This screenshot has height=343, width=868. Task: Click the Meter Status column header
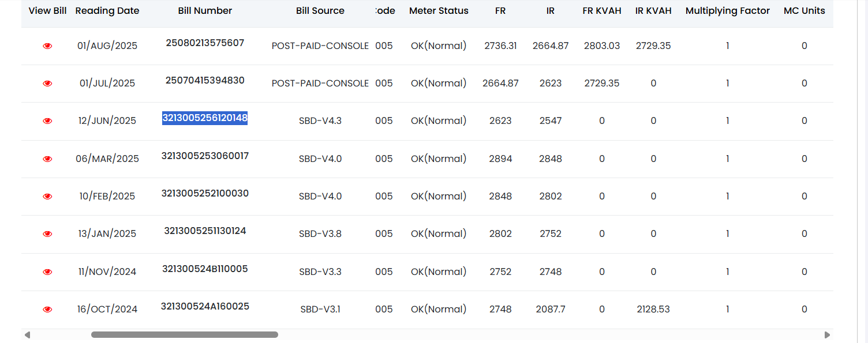point(439,11)
